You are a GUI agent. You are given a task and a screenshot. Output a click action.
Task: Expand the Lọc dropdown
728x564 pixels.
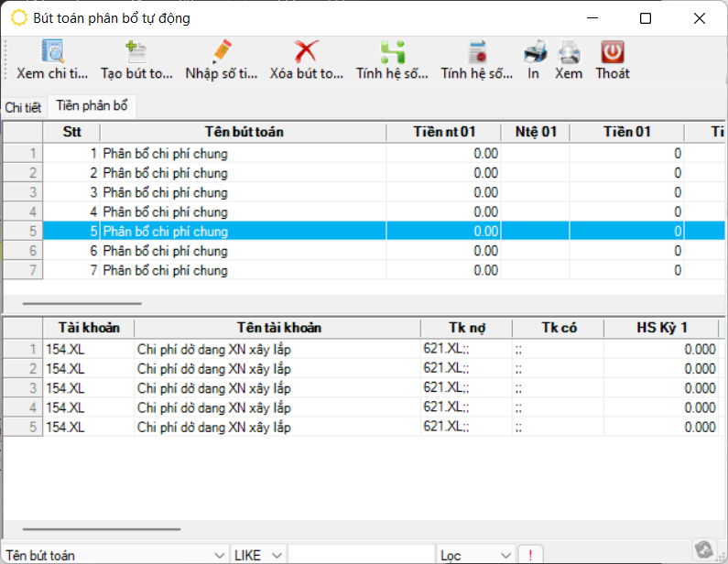coord(505,556)
